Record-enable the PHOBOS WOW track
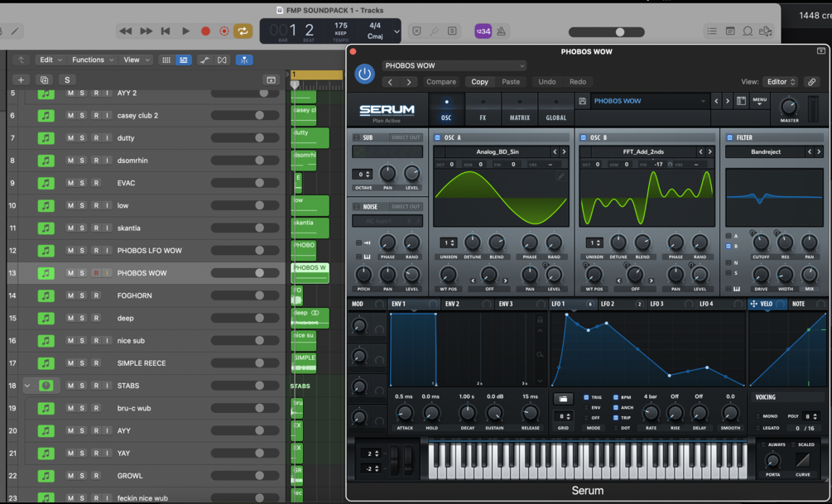This screenshot has height=504, width=832. tap(96, 273)
